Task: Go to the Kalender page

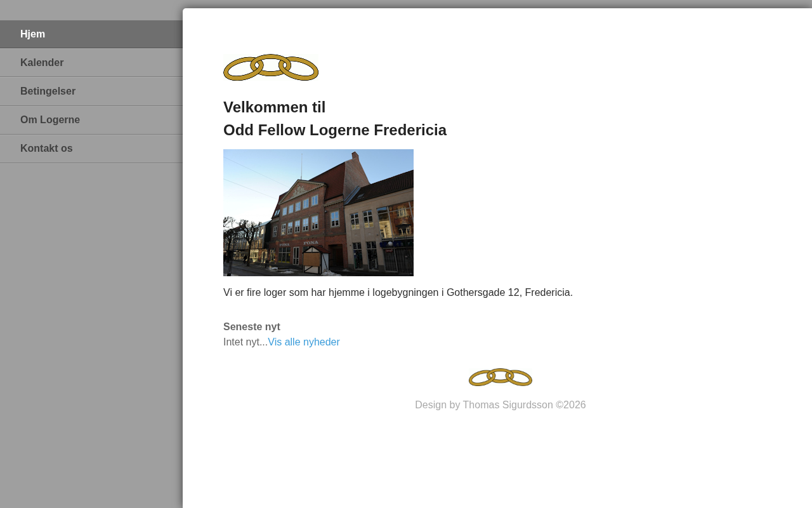Action: (91, 63)
